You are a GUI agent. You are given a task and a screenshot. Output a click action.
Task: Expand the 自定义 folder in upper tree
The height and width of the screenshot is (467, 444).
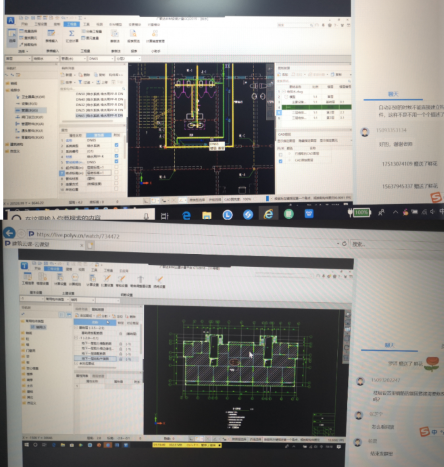click(13, 151)
